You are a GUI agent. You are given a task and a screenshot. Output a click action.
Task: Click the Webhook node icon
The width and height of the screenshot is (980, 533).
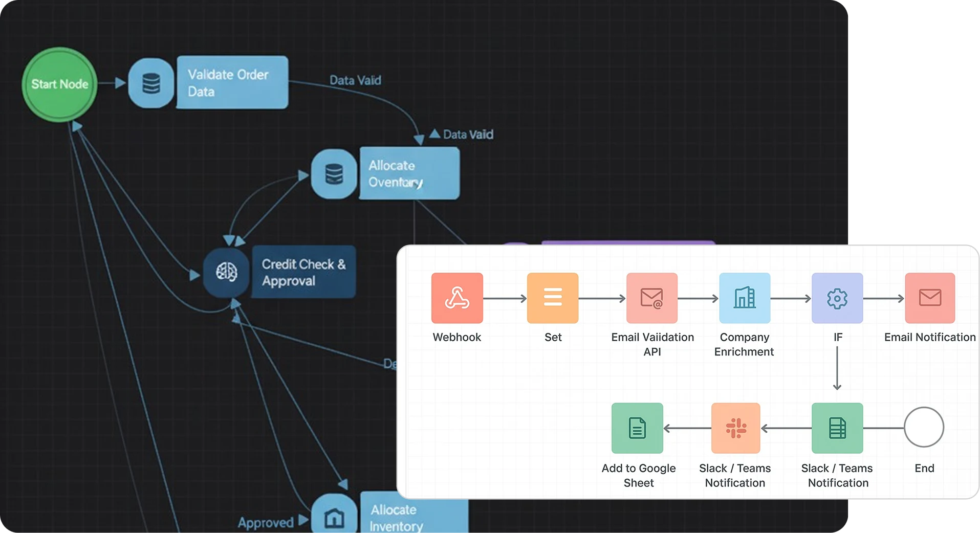point(456,298)
